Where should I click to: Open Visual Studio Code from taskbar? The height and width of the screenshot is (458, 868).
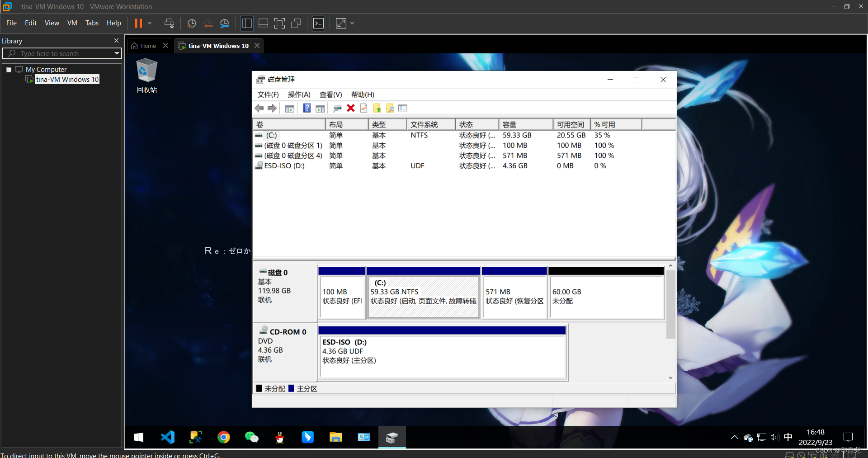coord(167,437)
